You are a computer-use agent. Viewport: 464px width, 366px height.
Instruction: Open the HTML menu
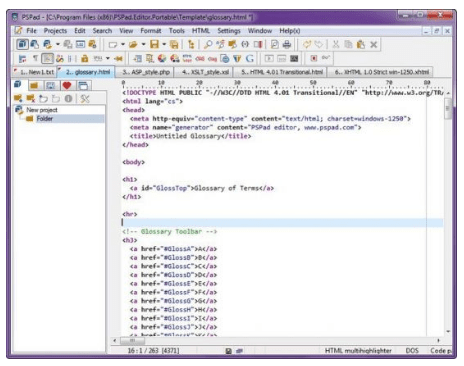pyautogui.click(x=201, y=31)
